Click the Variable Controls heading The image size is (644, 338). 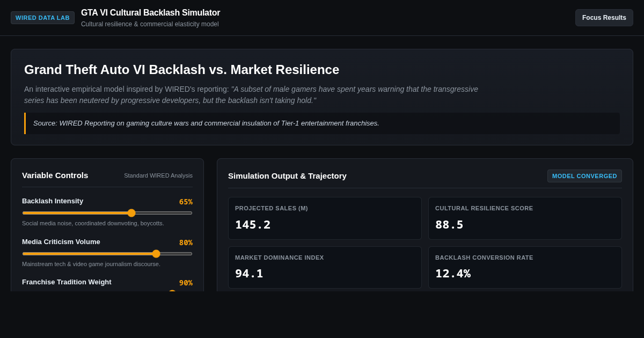coord(55,175)
